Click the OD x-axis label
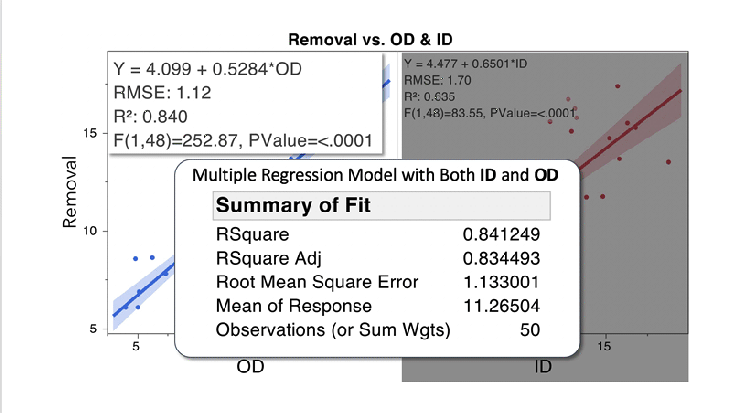 point(250,366)
